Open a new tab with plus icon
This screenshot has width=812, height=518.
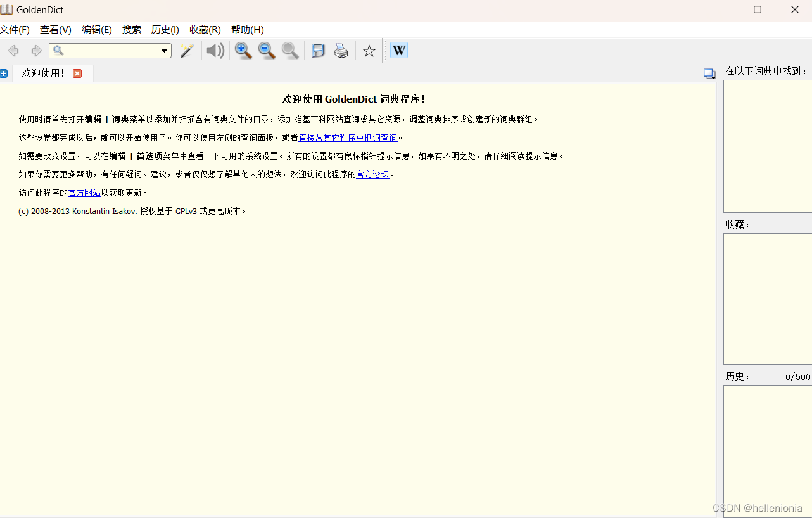pyautogui.click(x=3, y=73)
